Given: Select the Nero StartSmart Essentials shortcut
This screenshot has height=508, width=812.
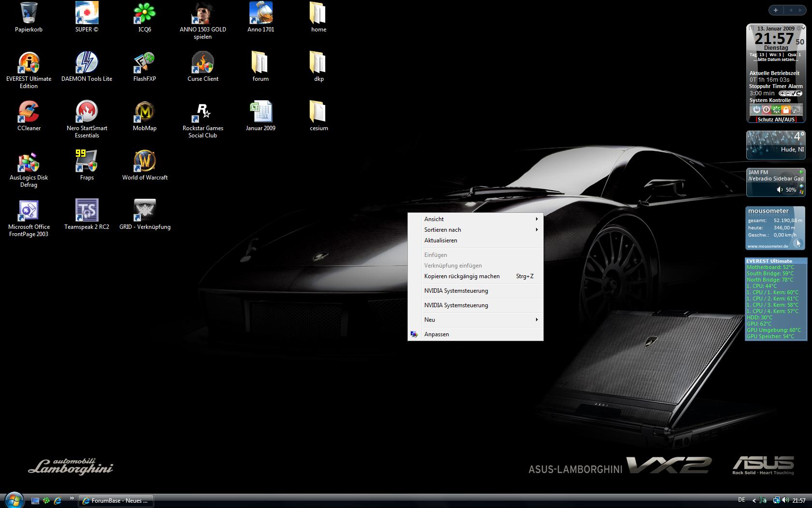Looking at the screenshot, I should click(x=87, y=120).
